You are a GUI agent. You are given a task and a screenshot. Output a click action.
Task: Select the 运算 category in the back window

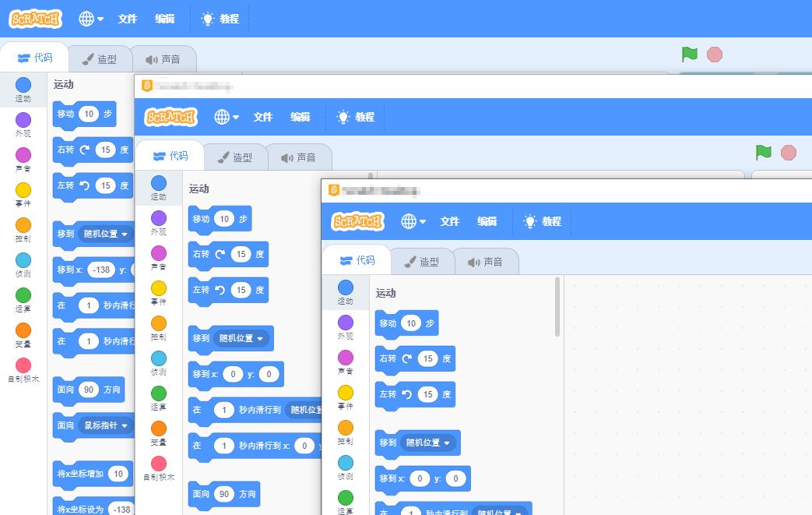click(x=23, y=300)
